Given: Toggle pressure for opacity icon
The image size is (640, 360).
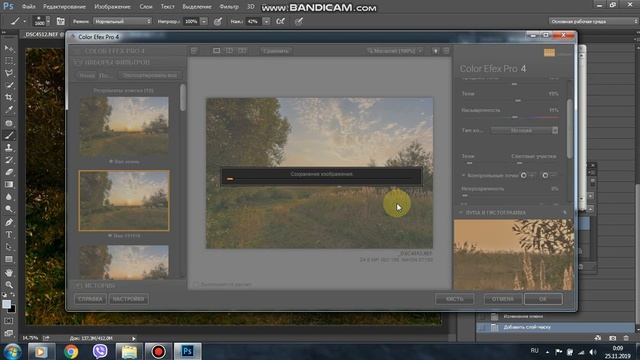Looking at the screenshot, I should pyautogui.click(x=218, y=21).
